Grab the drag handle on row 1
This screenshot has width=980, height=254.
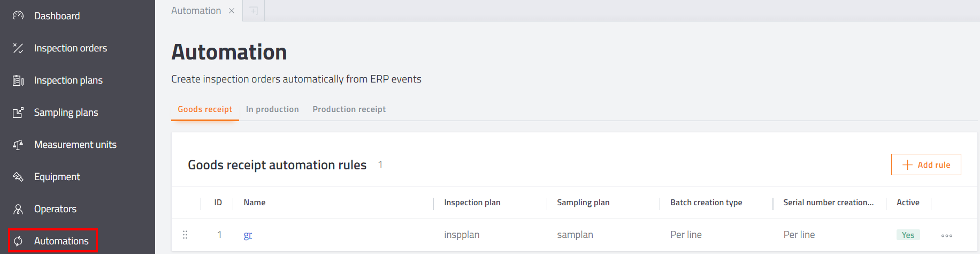[185, 235]
